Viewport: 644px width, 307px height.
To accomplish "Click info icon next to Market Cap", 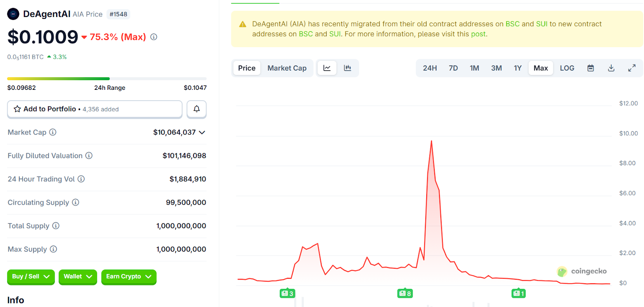I will pyautogui.click(x=53, y=132).
